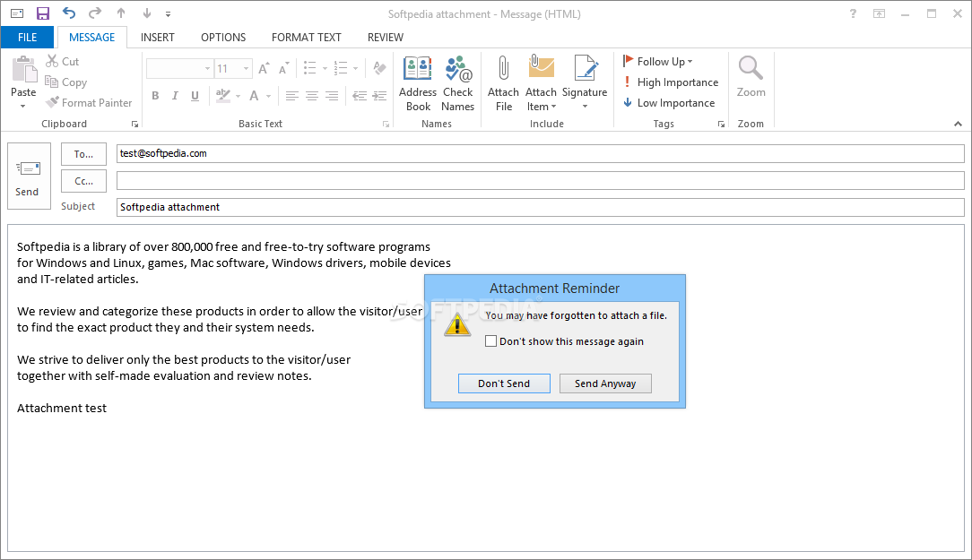Switch to the REVIEW tab

coord(385,37)
